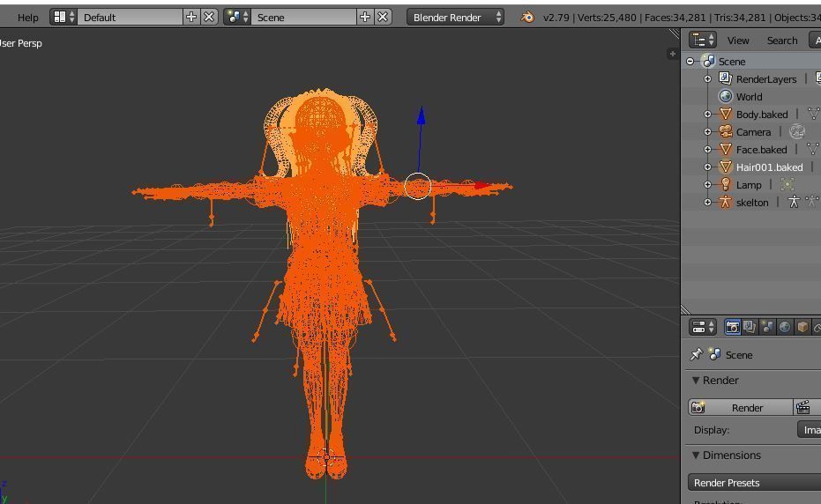Click Face.baked mesh data icon
Screen dimensions: 821x504
point(813,149)
